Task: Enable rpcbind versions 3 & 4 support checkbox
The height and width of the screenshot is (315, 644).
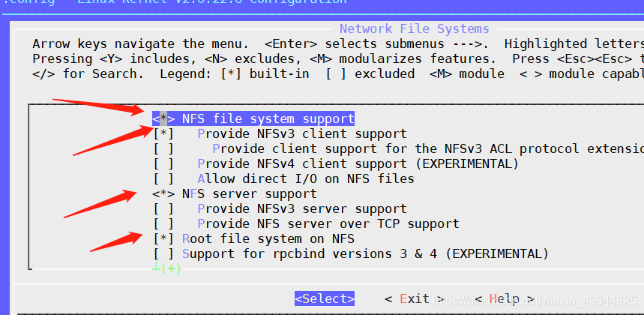Action: [x=163, y=253]
